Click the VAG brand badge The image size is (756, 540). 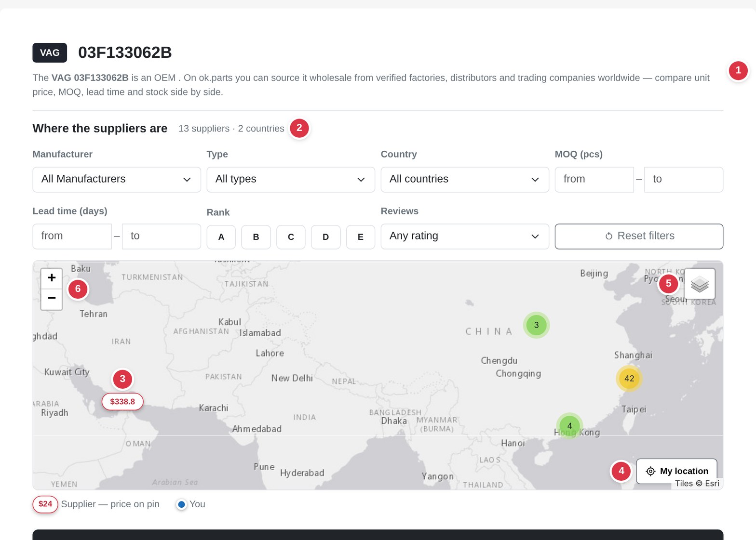50,53
